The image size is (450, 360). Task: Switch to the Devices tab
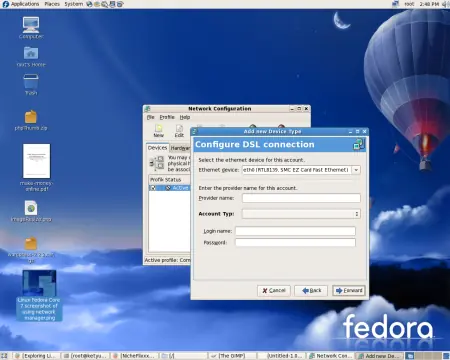click(x=158, y=148)
